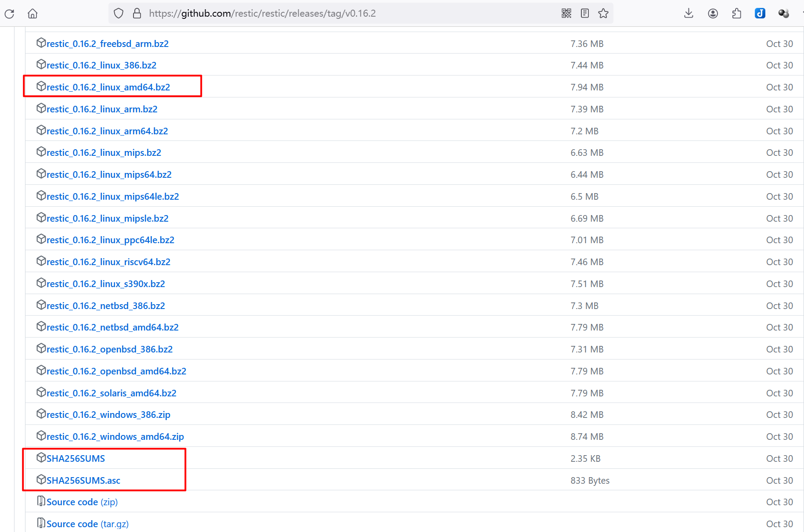The width and height of the screenshot is (804, 532).
Task: Download restic_0.16.2_windows_386.zip
Action: click(108, 415)
